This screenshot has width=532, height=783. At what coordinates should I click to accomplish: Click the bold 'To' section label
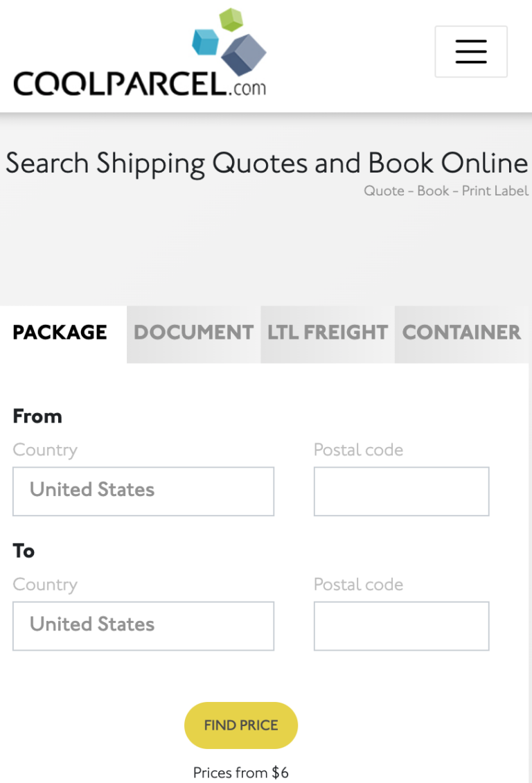tap(24, 551)
